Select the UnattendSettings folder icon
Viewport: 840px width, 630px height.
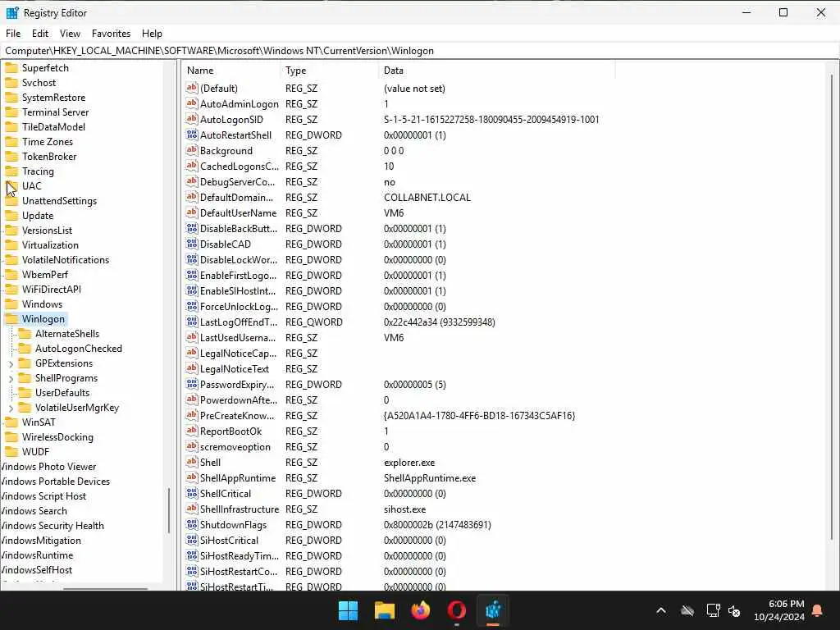tap(11, 201)
